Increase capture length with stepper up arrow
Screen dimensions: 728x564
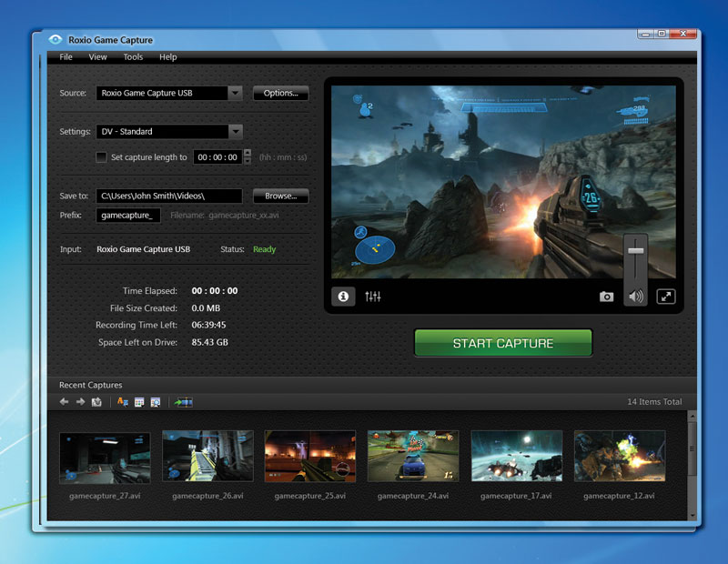[248, 153]
